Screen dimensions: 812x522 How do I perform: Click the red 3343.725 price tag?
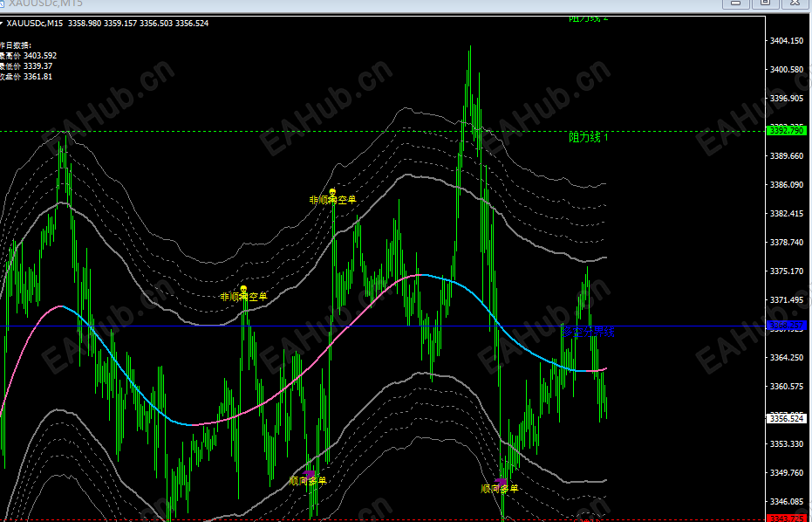786,519
